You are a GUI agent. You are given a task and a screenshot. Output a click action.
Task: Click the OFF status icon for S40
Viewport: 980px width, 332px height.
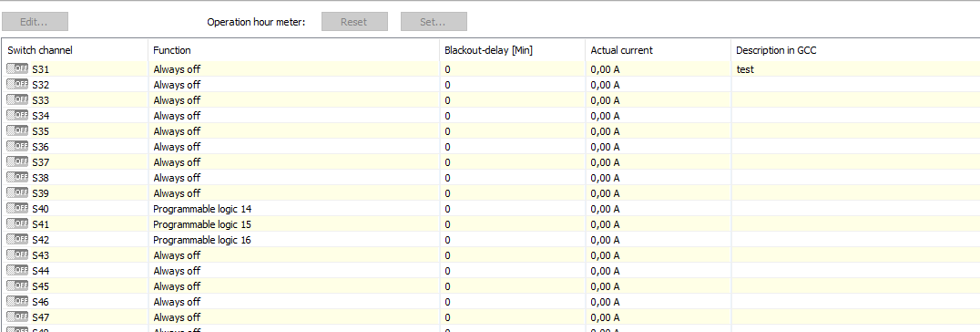point(17,209)
